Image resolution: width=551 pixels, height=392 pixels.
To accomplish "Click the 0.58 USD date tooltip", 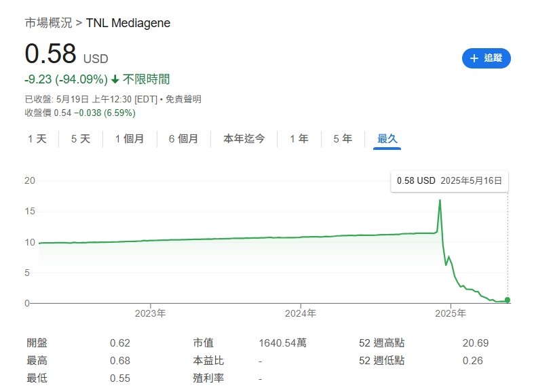I will pos(449,181).
